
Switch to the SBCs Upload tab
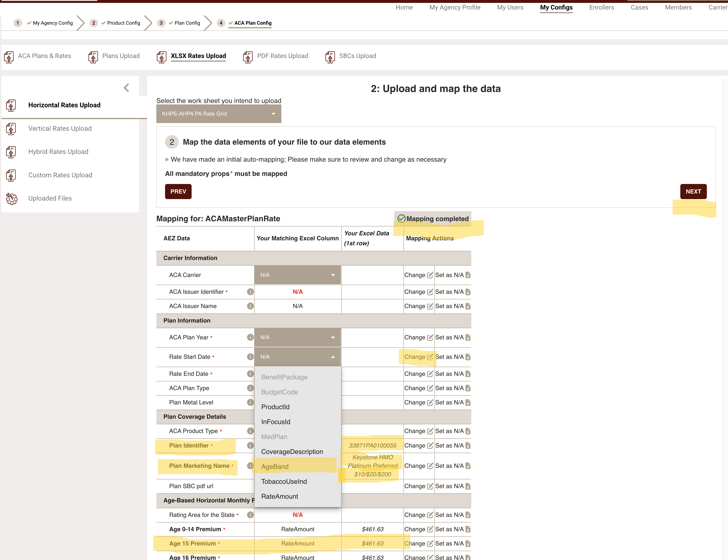pyautogui.click(x=357, y=56)
